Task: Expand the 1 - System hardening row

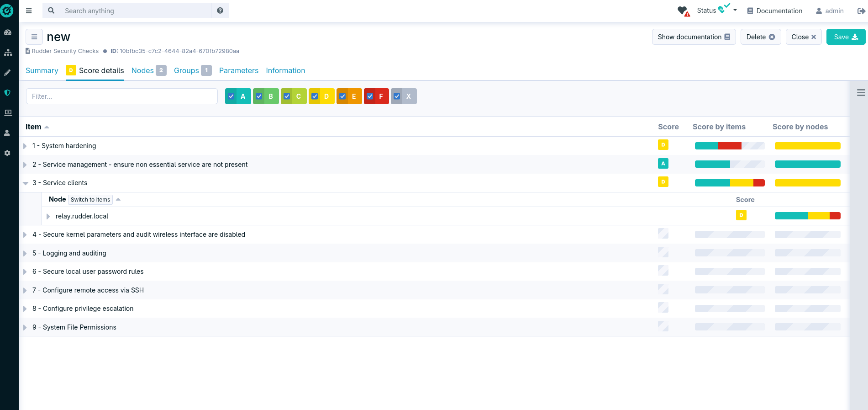Action: (25, 146)
